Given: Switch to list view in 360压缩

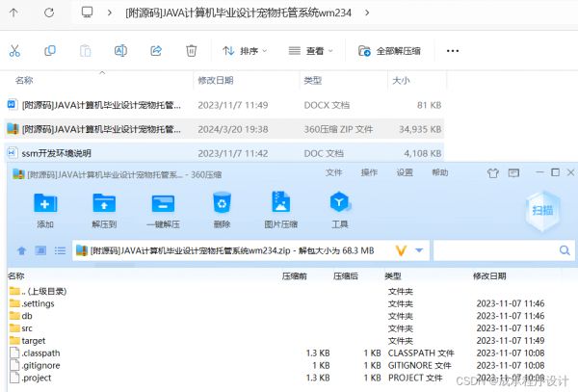Looking at the screenshot, I should [60, 250].
